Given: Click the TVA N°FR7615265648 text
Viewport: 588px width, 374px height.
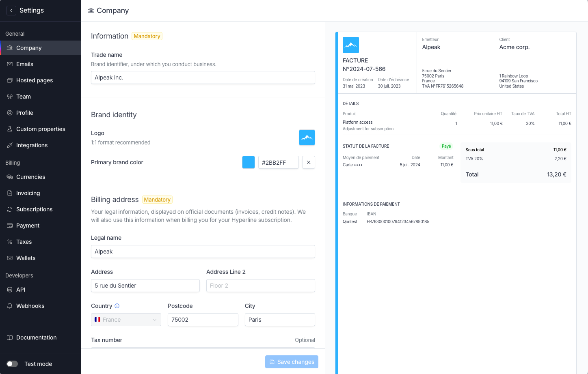Looking at the screenshot, I should (x=443, y=86).
